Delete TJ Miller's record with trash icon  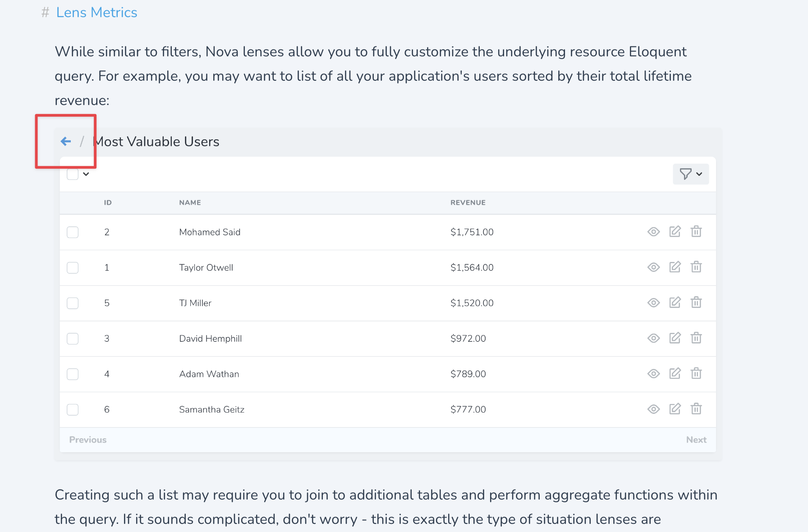tap(696, 303)
